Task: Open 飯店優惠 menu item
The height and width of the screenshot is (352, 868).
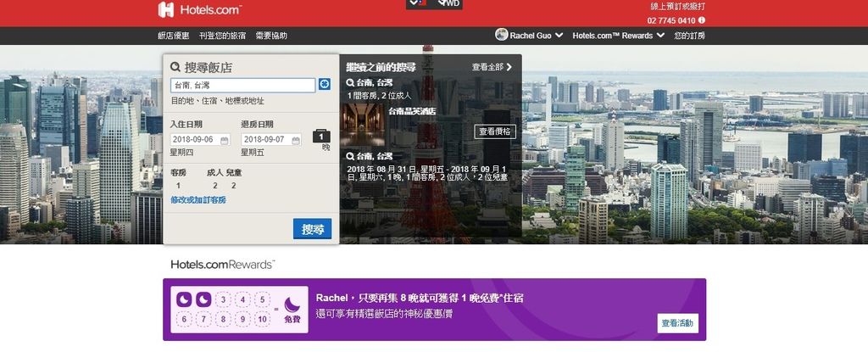Action: 173,36
